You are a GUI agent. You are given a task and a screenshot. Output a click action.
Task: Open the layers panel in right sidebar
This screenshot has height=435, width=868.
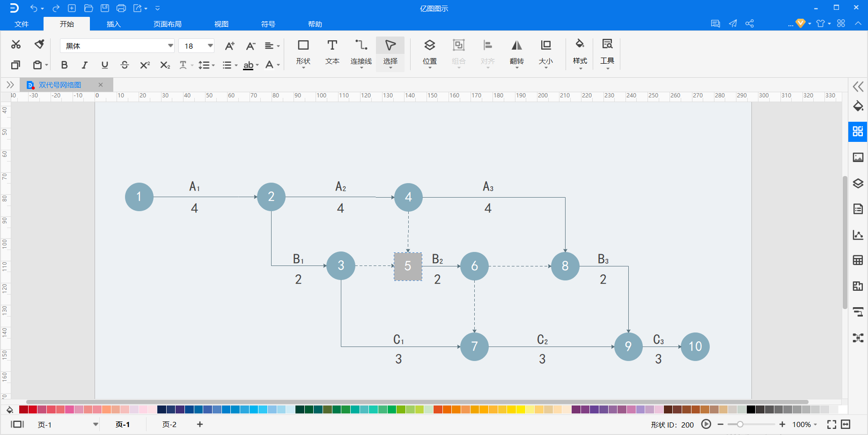(858, 183)
